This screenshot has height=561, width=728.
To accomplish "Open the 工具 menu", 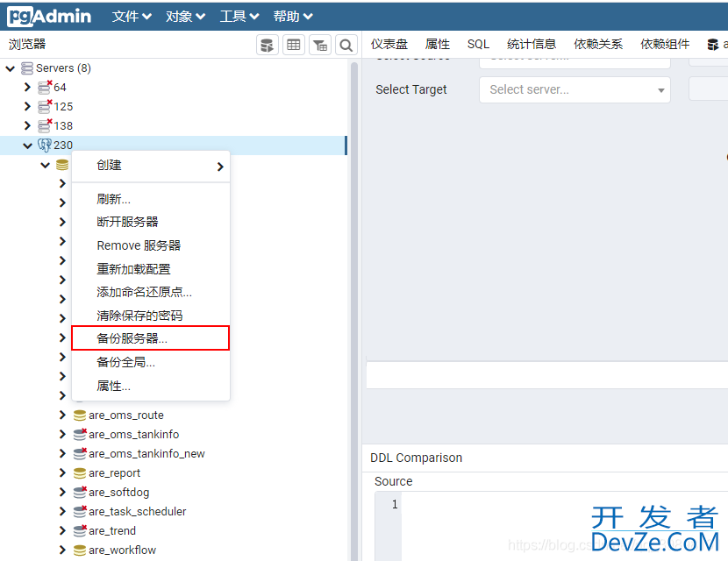I will [x=239, y=17].
